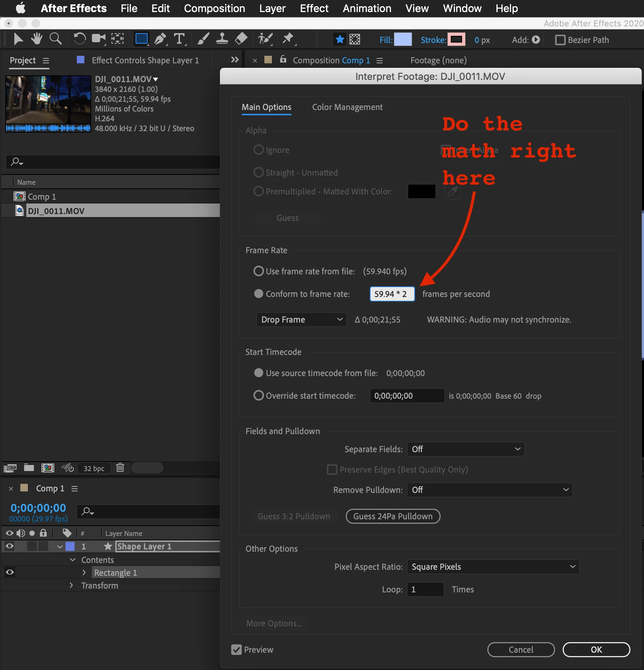This screenshot has height=670, width=644.
Task: Collapse the Contents group
Action: (73, 560)
